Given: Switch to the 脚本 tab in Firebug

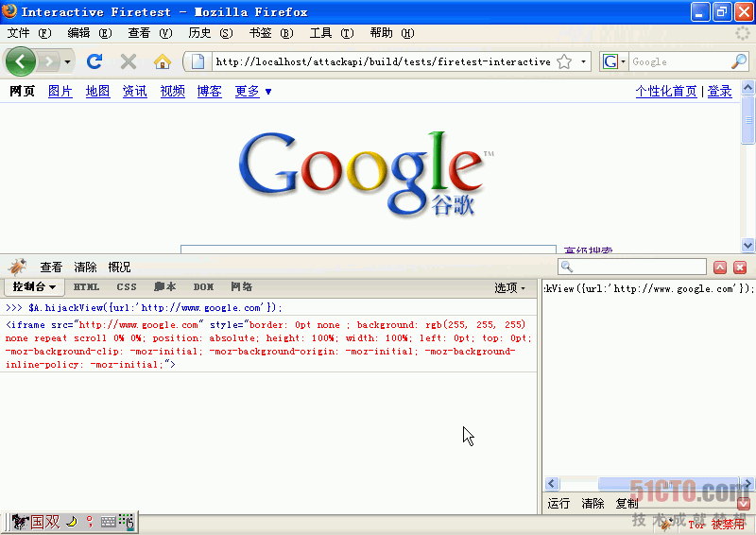Looking at the screenshot, I should (x=164, y=287).
